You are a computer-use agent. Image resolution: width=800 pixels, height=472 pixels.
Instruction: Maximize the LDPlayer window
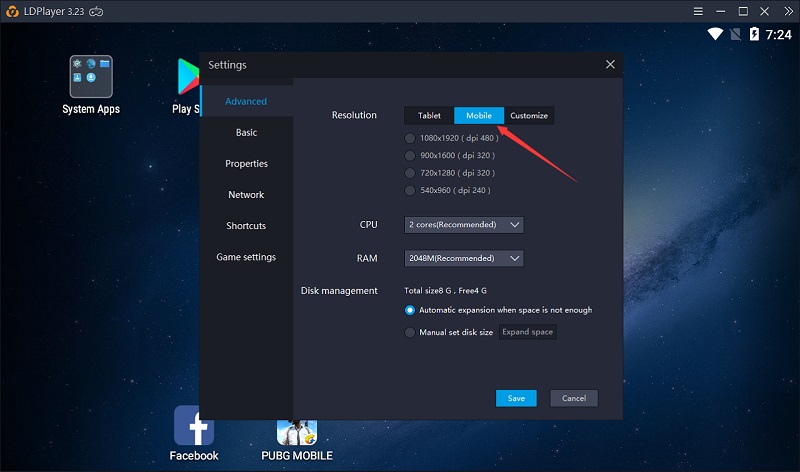tap(743, 11)
